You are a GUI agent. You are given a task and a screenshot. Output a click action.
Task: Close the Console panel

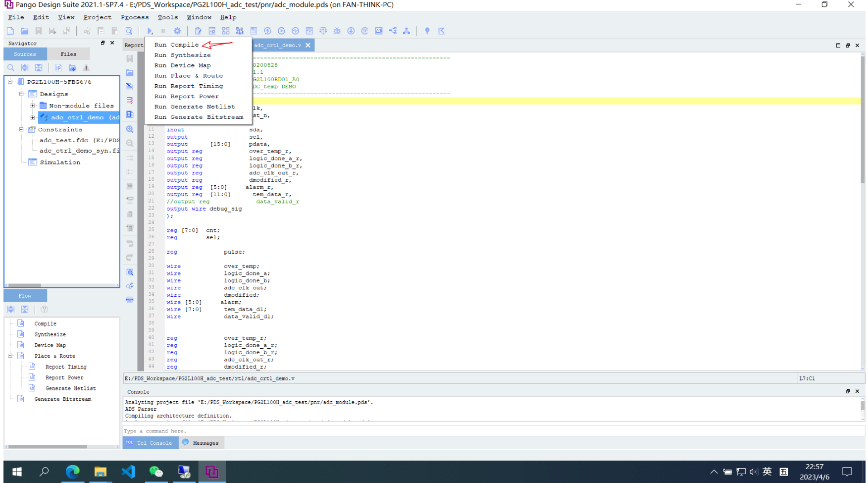tap(857, 391)
